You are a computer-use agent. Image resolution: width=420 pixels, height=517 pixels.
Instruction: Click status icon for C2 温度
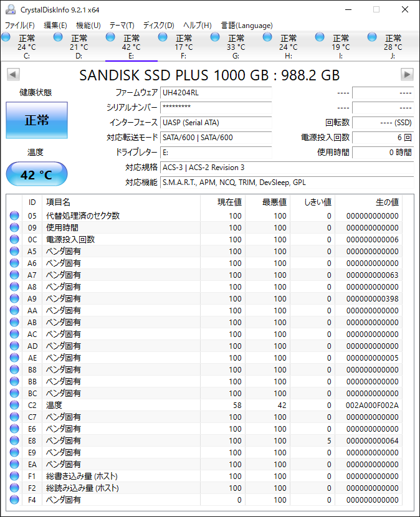coord(14,405)
